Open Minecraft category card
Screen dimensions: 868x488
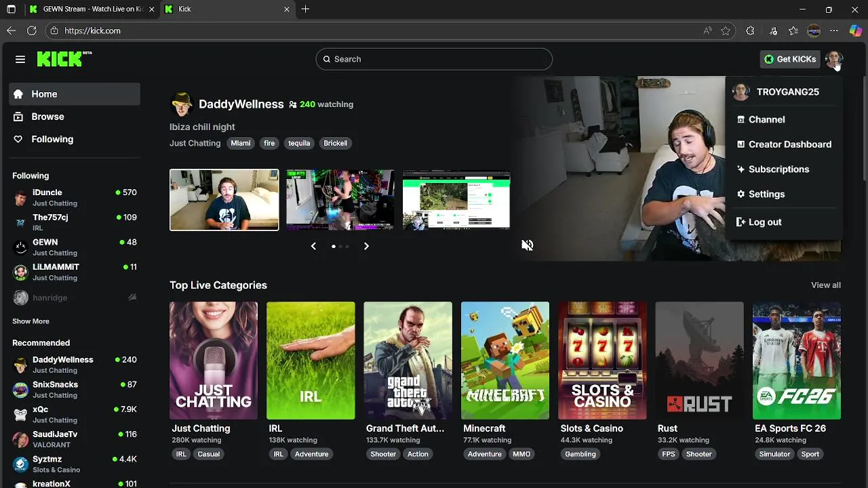(x=505, y=361)
